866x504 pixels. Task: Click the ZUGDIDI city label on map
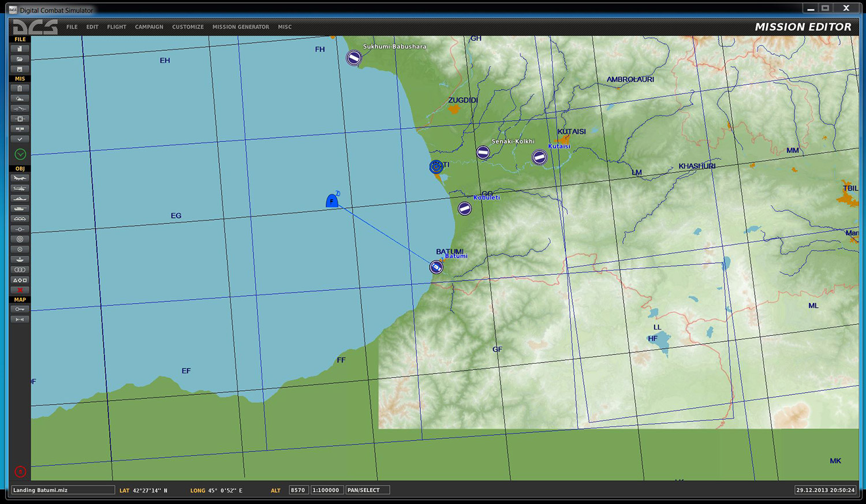click(463, 100)
